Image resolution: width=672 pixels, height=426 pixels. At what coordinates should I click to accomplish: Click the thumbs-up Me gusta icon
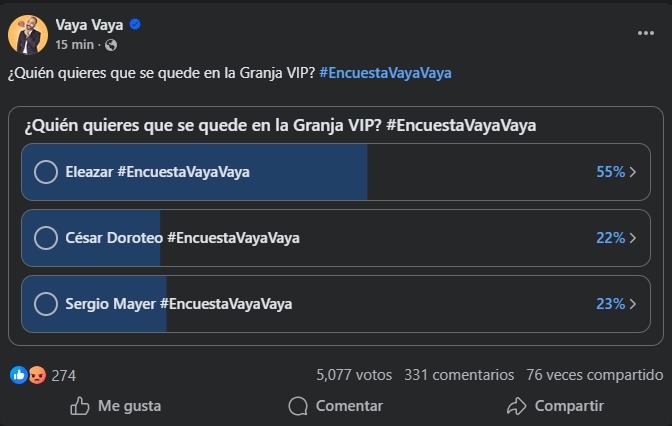pyautogui.click(x=80, y=406)
